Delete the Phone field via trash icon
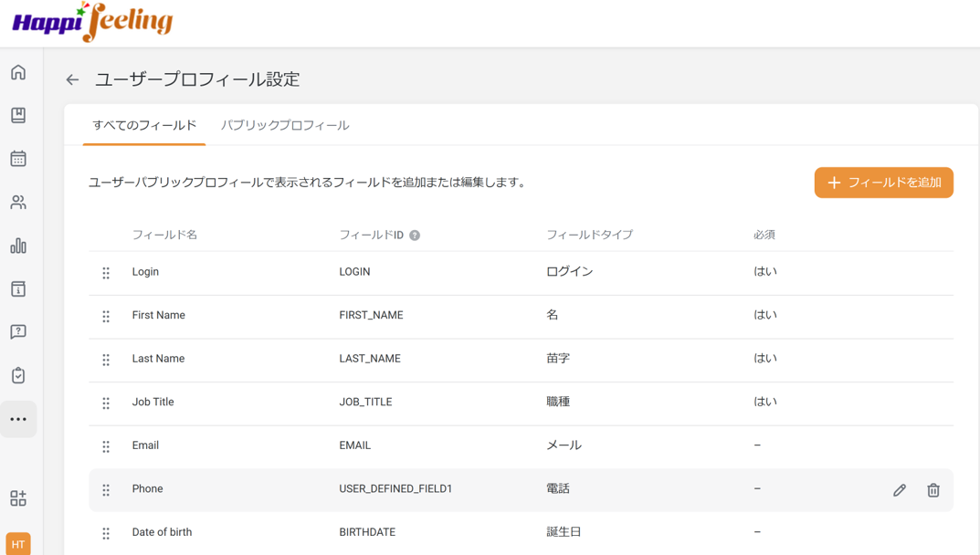The image size is (980, 555). [933, 490]
